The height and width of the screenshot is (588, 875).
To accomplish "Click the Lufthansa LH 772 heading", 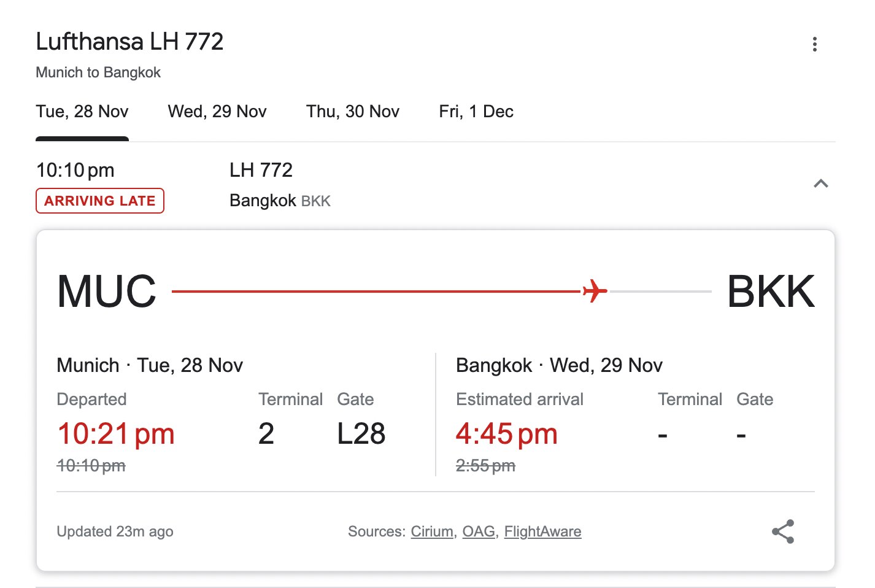I will pyautogui.click(x=129, y=42).
